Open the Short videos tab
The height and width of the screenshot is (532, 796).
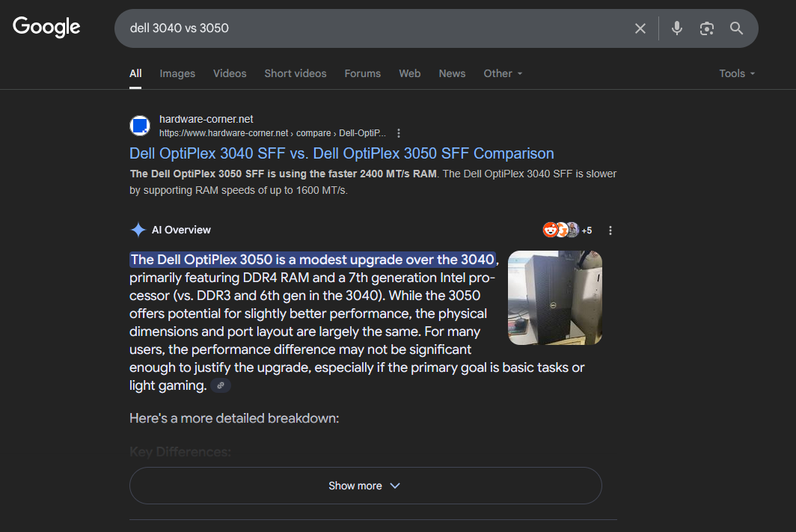click(296, 73)
